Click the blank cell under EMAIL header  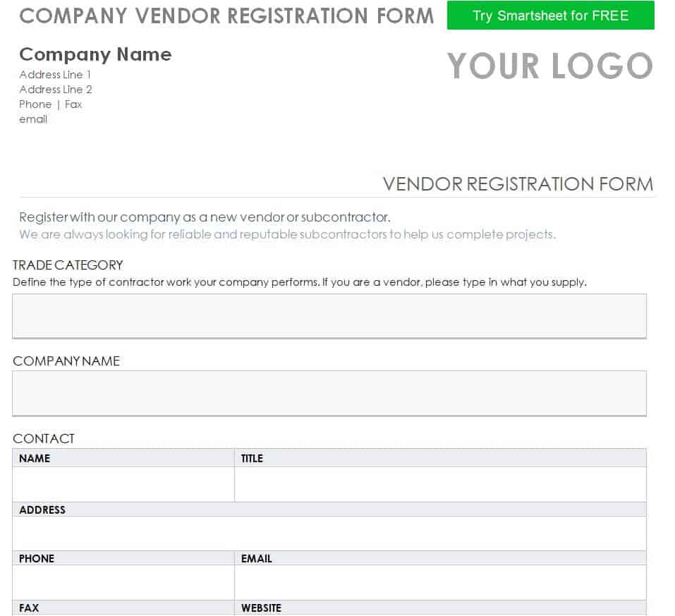[x=440, y=582]
